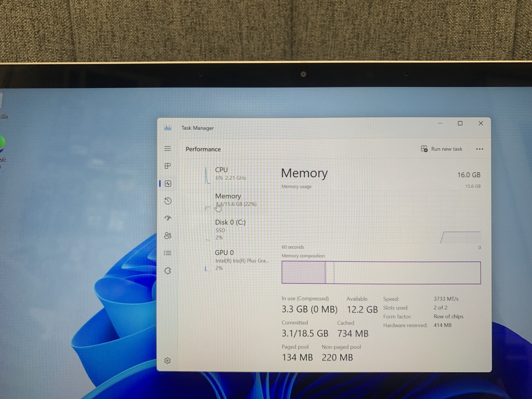Click the 60 seconds graph label
Viewport: 532px width, 399px height.
(x=293, y=247)
